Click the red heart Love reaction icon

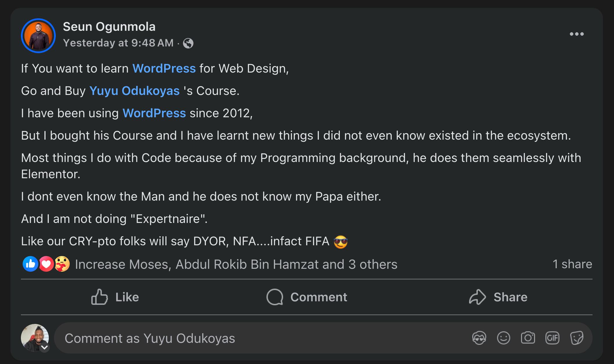tap(46, 264)
